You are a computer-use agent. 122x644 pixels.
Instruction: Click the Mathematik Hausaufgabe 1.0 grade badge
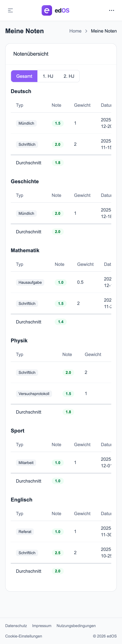pyautogui.click(x=61, y=282)
